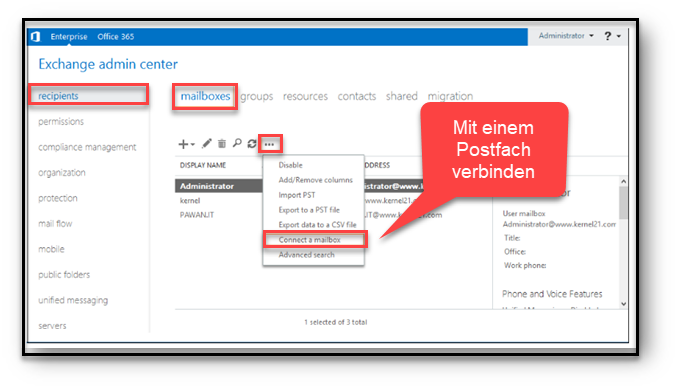This screenshot has height=389, width=678.
Task: Switch to the groups tab
Action: coord(257,96)
